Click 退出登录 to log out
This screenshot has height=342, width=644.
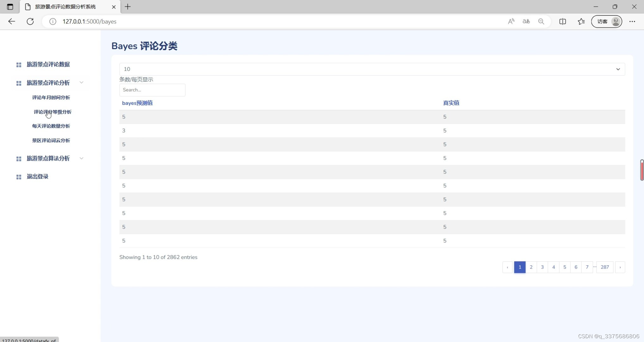pos(37,176)
